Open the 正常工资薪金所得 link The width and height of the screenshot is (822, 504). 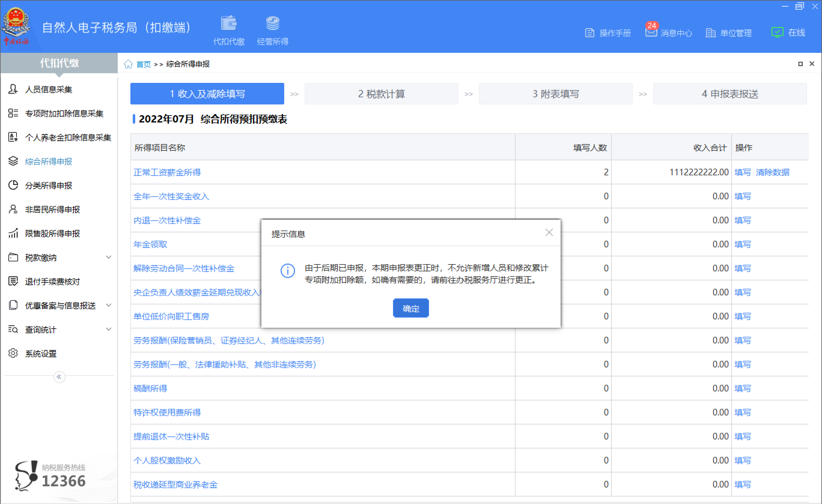tap(167, 172)
